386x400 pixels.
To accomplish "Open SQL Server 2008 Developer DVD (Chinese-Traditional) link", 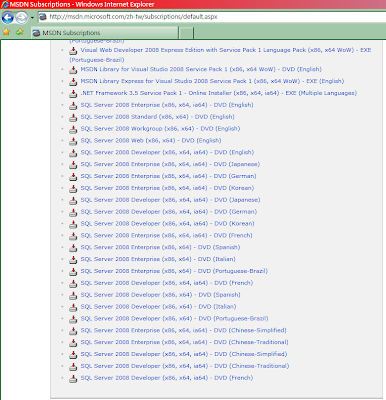I will pos(185,366).
